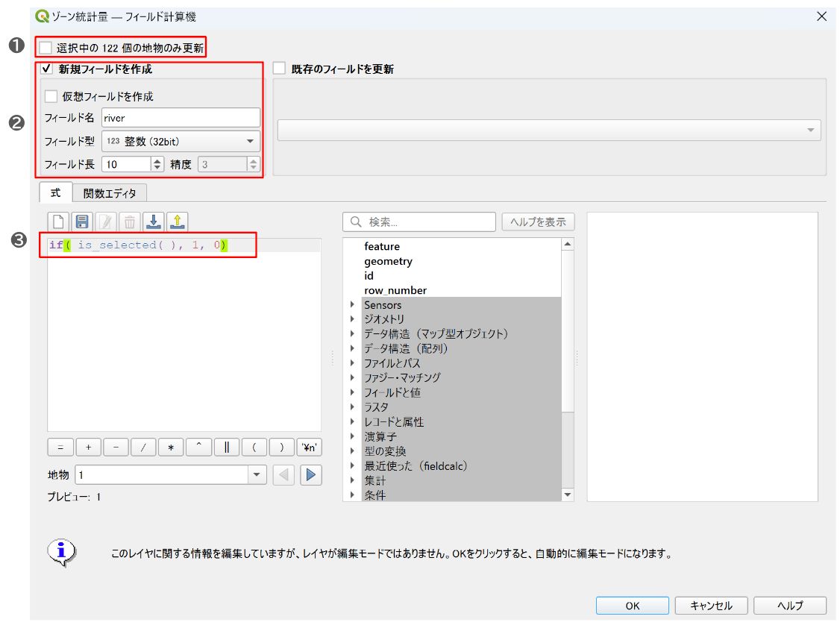Go to next feature preview arrow
Screen dimensions: 840x634
(311, 475)
